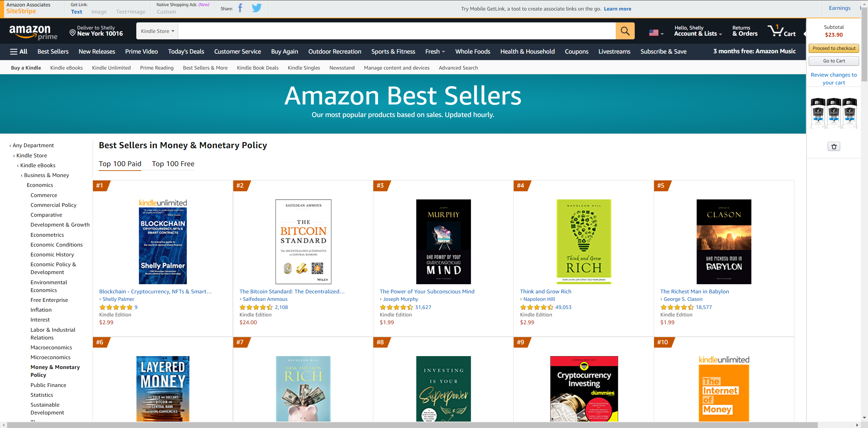The image size is (868, 428).
Task: Select Inflation in the category sidebar
Action: 41,310
